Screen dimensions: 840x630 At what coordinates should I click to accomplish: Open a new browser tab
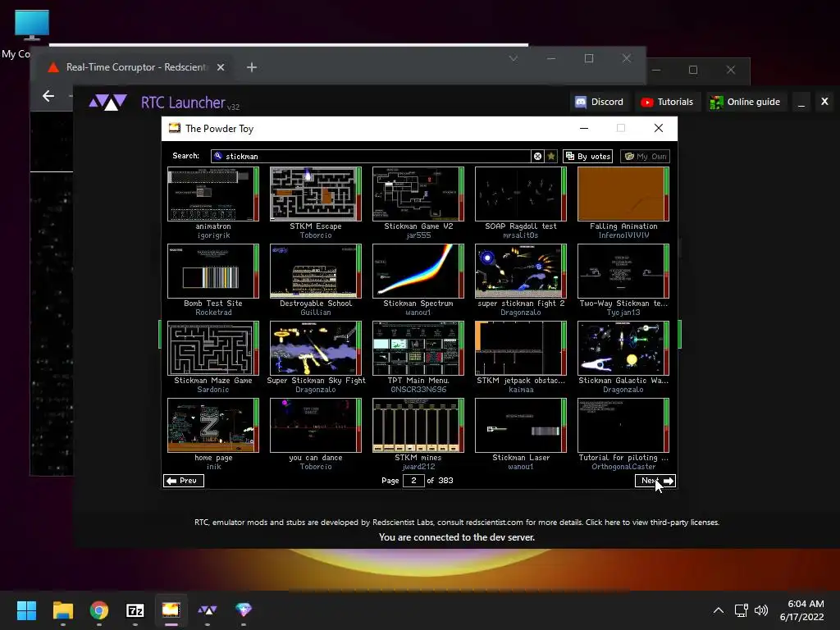click(x=252, y=67)
